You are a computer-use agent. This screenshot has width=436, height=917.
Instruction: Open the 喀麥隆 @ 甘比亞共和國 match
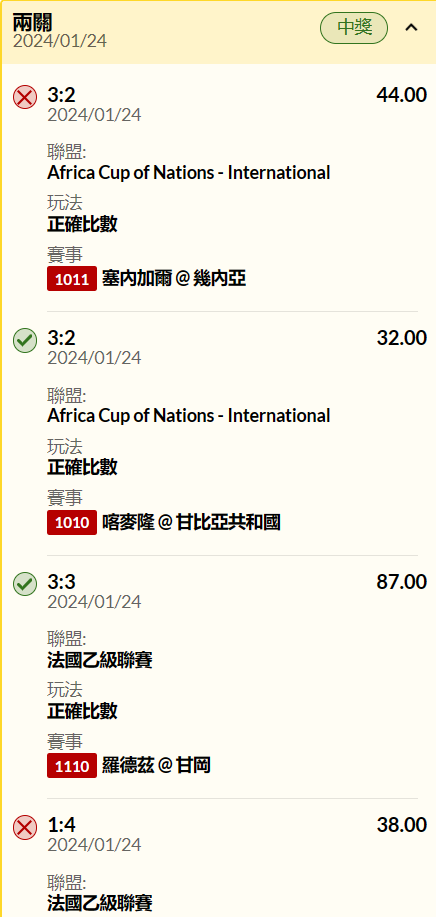[191, 522]
